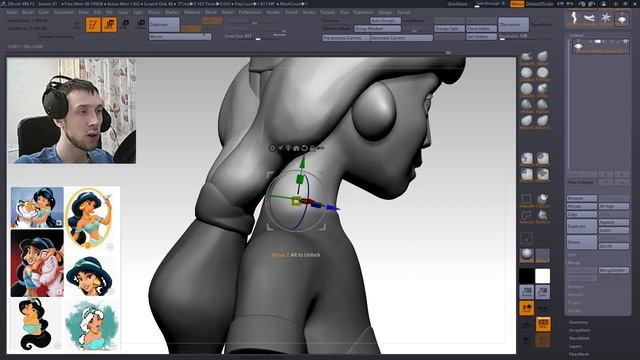Screen dimensions: 640x360
Task: Click Del All in Subtool panel
Action: pyautogui.click(x=613, y=246)
